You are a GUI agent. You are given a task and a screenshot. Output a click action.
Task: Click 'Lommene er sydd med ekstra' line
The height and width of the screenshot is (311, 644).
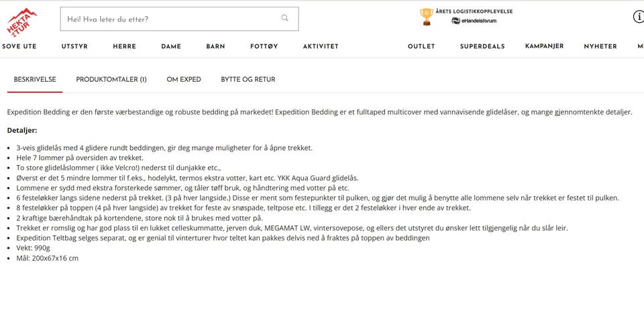tap(182, 188)
